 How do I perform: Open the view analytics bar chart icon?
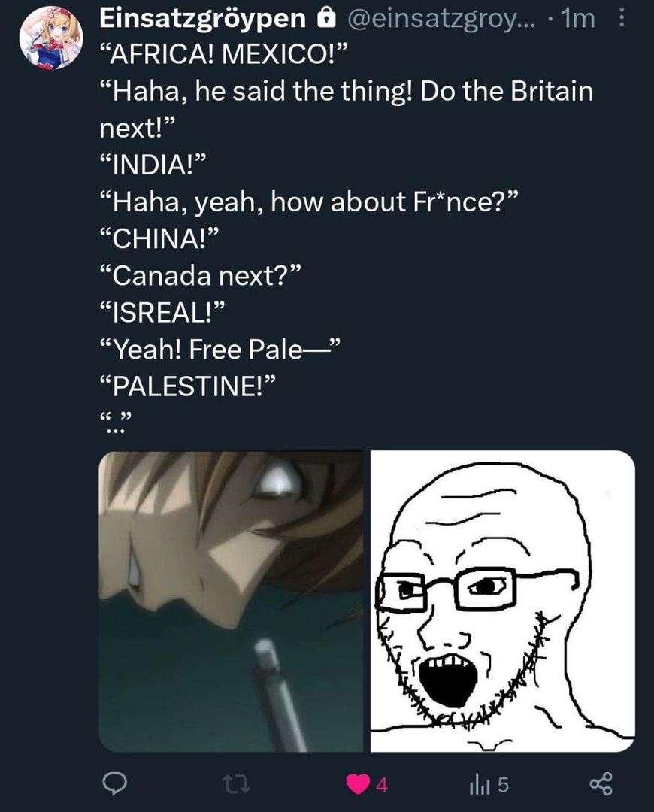point(477,785)
